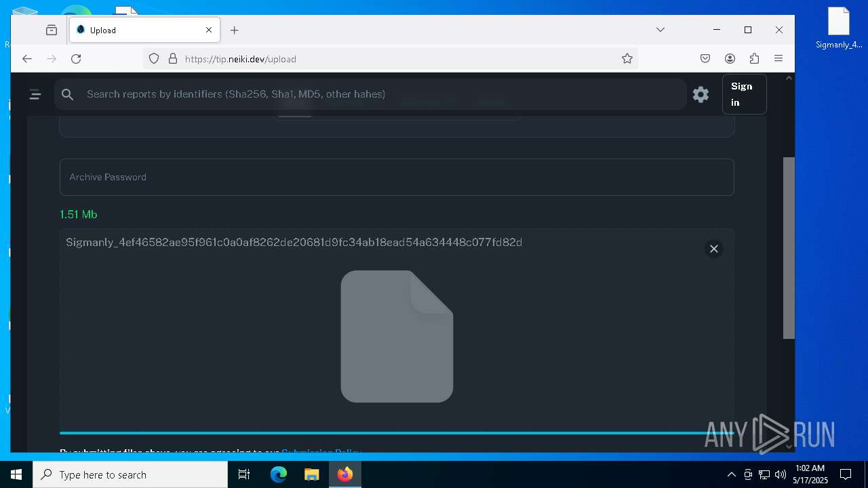View site security padlock info

click(x=172, y=59)
